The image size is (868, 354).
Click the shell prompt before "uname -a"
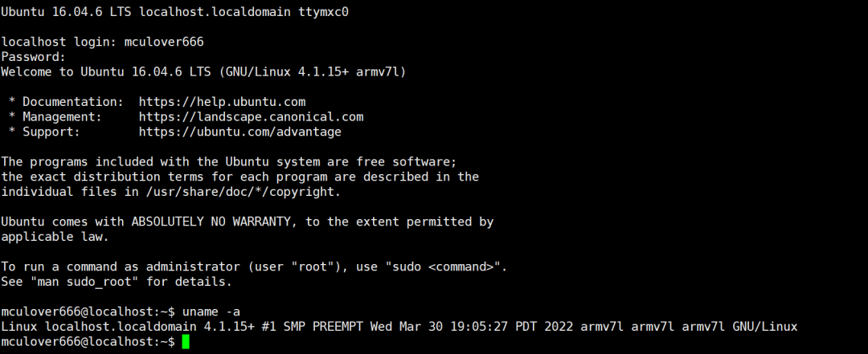(x=88, y=311)
